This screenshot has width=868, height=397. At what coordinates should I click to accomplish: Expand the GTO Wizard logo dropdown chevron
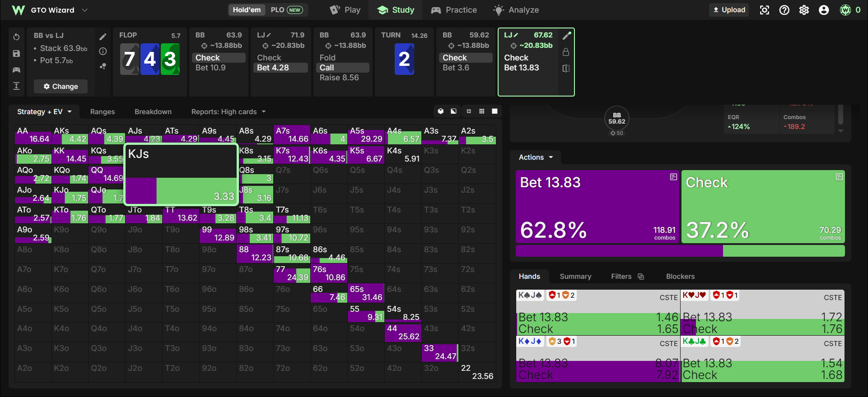click(x=84, y=10)
